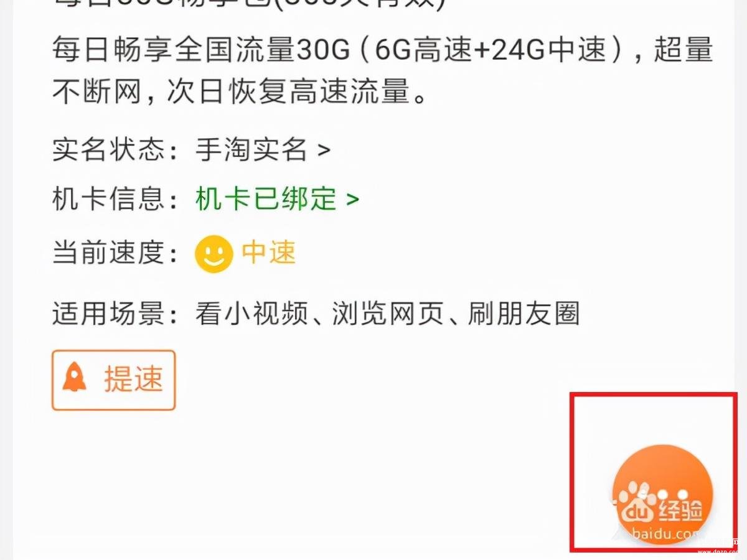Select the orange 中速 speed text

[x=269, y=253]
